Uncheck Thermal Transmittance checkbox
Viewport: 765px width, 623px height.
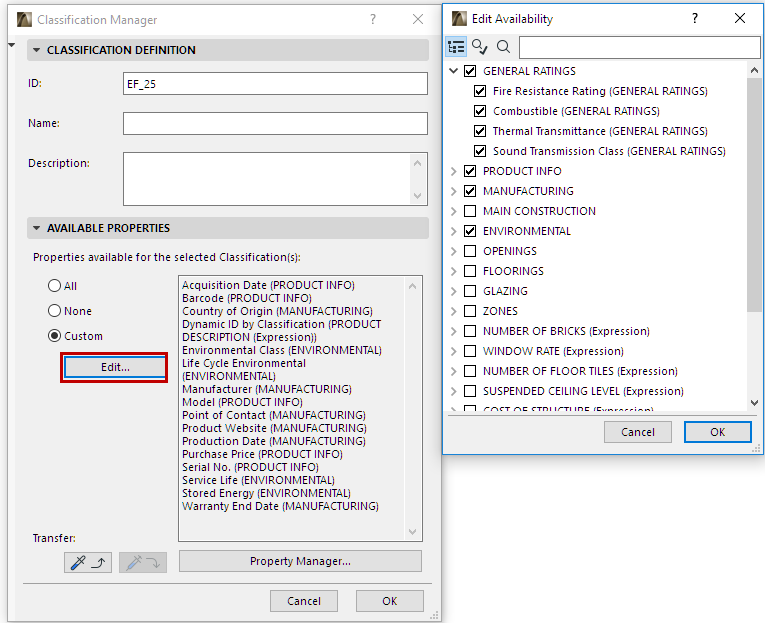(x=480, y=131)
